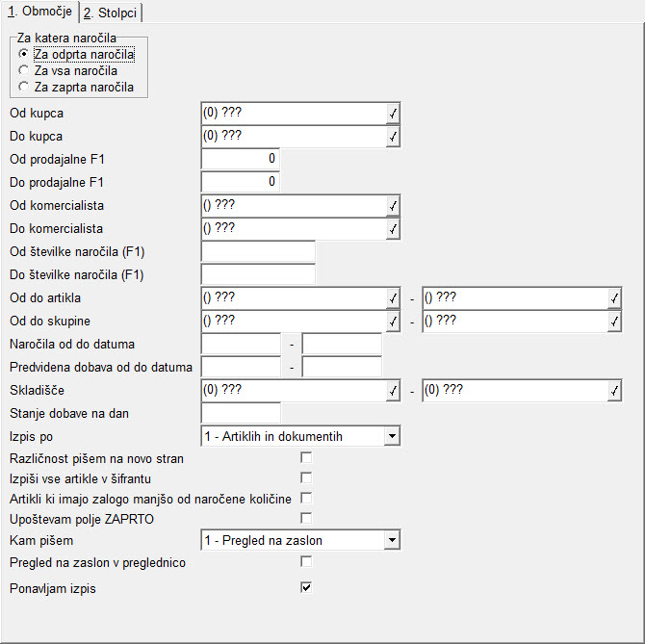Open lookup checkmark for Do komercialista
The image size is (645, 644).
coord(393,229)
